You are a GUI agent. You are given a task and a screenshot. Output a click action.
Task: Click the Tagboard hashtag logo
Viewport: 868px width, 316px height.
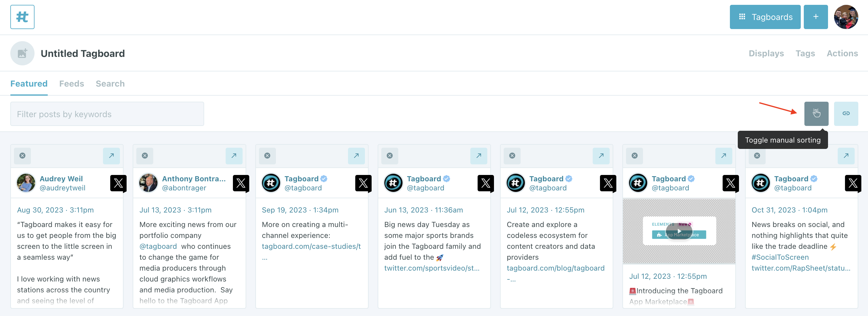(x=22, y=17)
